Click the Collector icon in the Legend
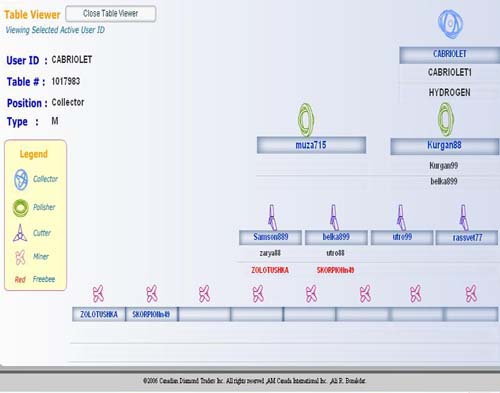This screenshot has height=393, width=500. (x=21, y=179)
